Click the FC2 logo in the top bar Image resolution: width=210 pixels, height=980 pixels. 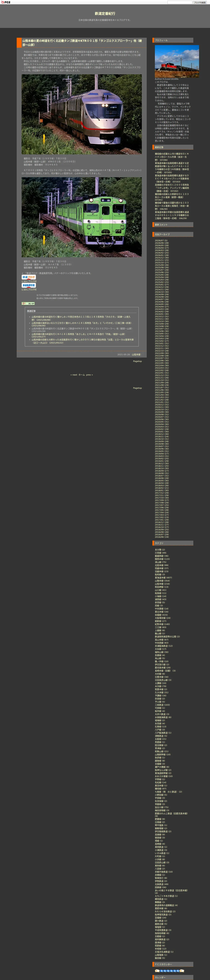(5, 2)
